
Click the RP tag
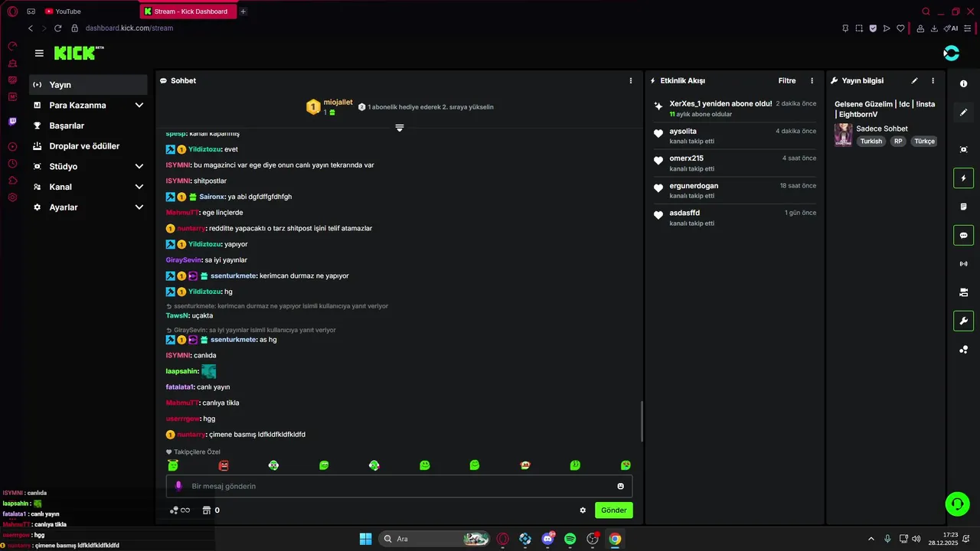(898, 142)
